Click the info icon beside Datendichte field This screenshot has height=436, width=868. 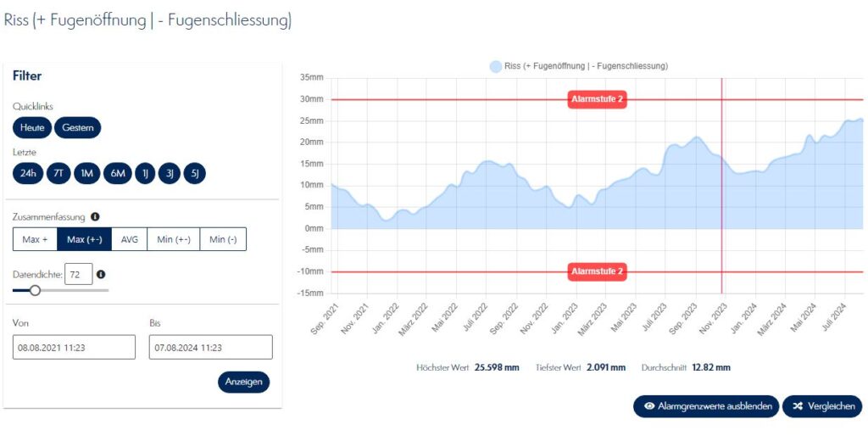click(x=101, y=275)
